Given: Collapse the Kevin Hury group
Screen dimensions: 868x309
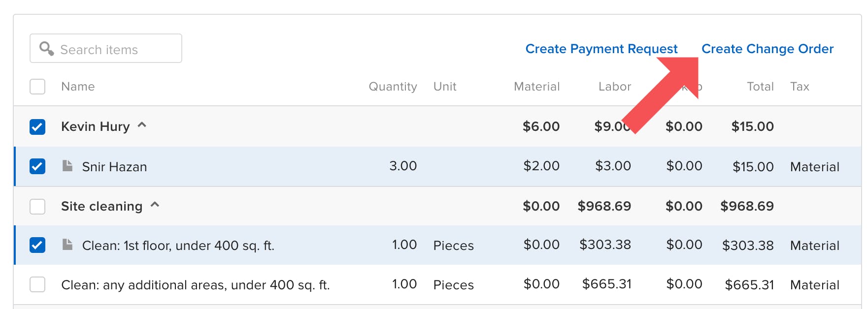Looking at the screenshot, I should [x=142, y=125].
